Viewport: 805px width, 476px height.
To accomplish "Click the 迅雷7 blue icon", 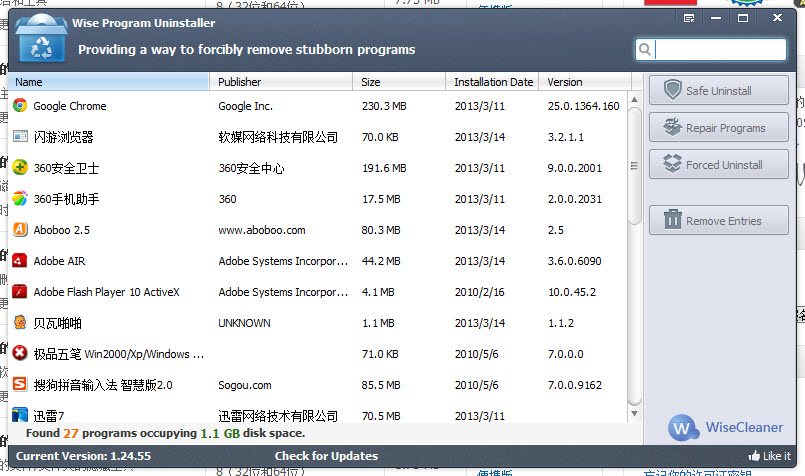I will click(20, 415).
